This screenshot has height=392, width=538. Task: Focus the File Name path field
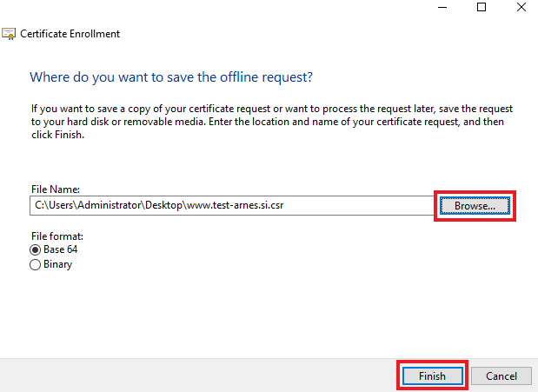[x=232, y=206]
